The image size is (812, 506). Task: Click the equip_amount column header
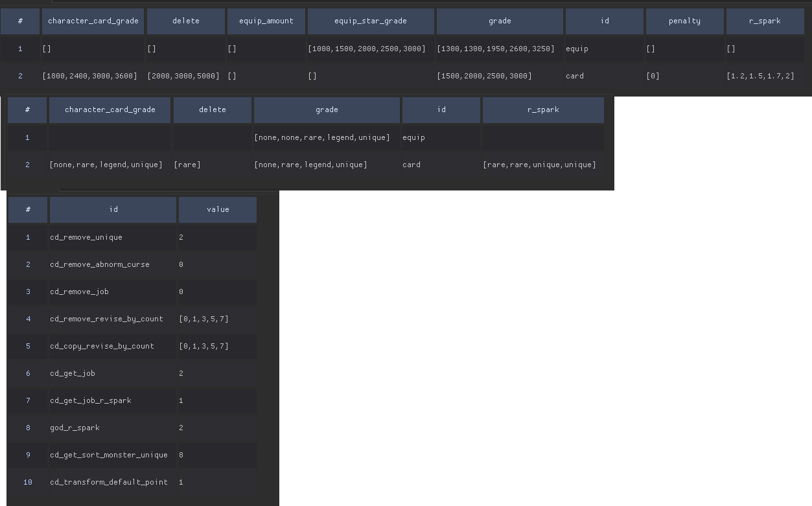(266, 21)
